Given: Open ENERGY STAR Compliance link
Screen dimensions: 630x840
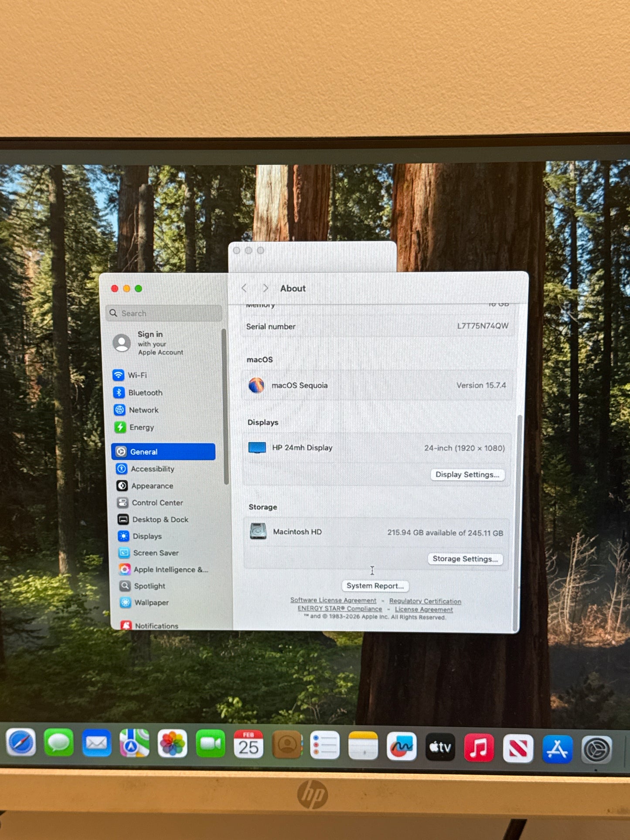Looking at the screenshot, I should [x=340, y=609].
